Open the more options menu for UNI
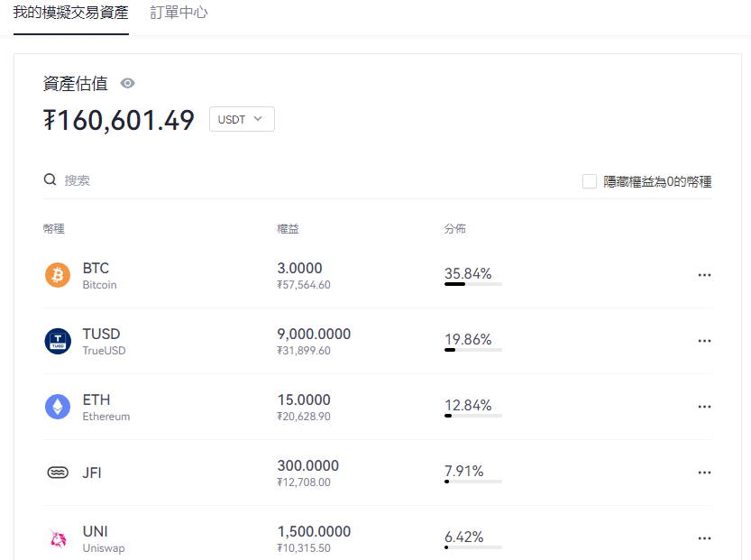The height and width of the screenshot is (560, 751). click(704, 538)
